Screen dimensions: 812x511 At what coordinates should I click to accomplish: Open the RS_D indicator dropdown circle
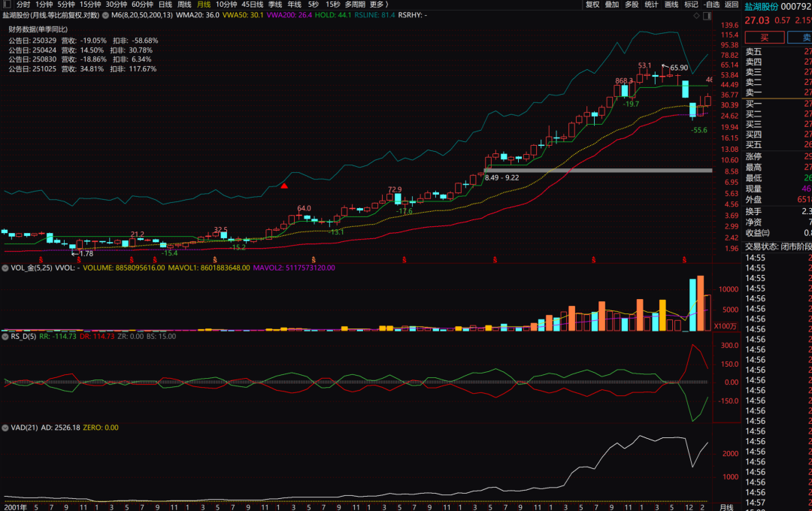(x=5, y=337)
